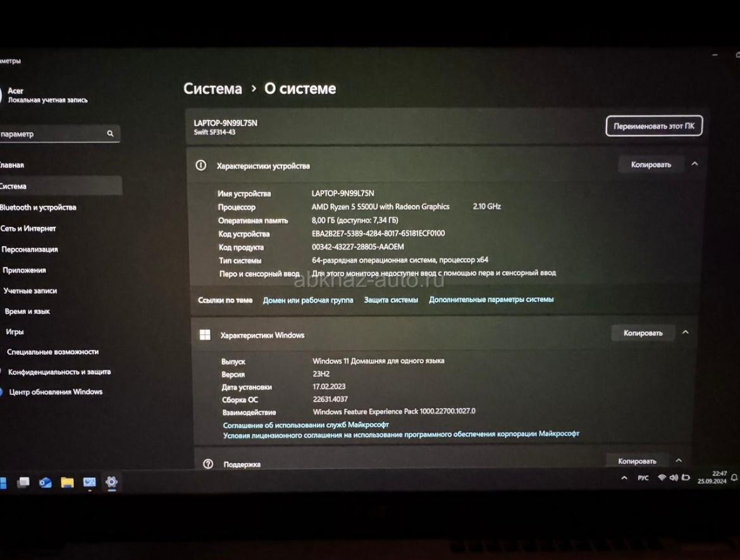Go back to Система via breadcrumb

coord(213,88)
